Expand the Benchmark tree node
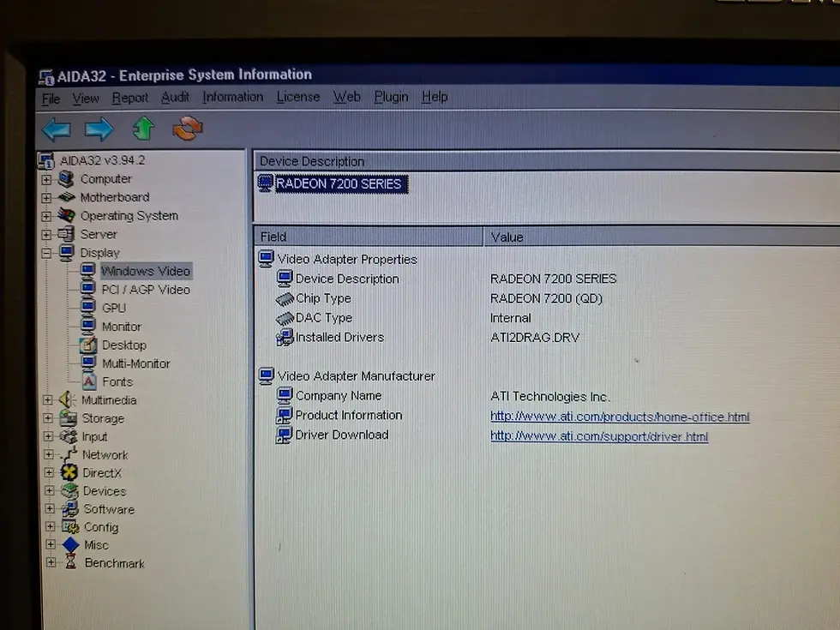This screenshot has height=630, width=840. click(51, 562)
